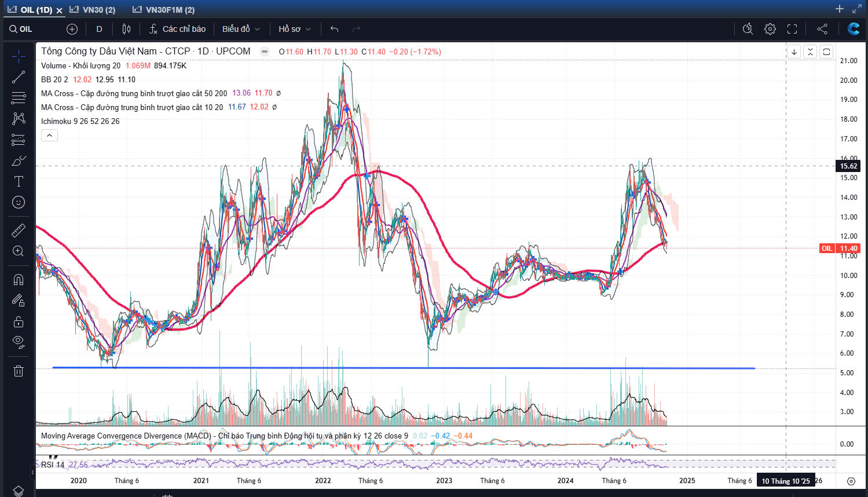Open the forecasting and measurement tool
The height and width of the screenshot is (497, 868).
click(x=19, y=140)
